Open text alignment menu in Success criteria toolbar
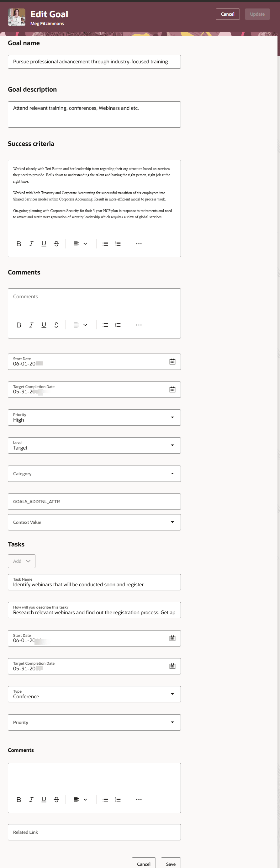The width and height of the screenshot is (280, 868). 81,244
